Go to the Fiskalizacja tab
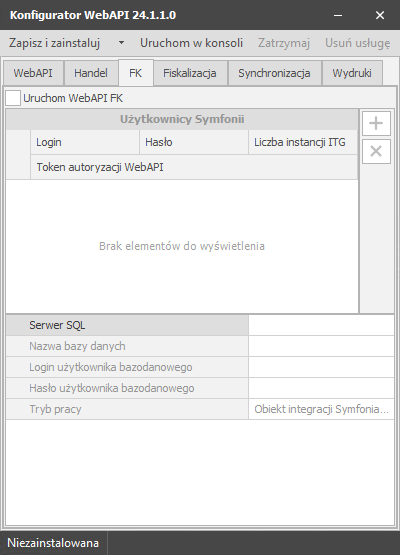Image resolution: width=400 pixels, height=555 pixels. (190, 73)
